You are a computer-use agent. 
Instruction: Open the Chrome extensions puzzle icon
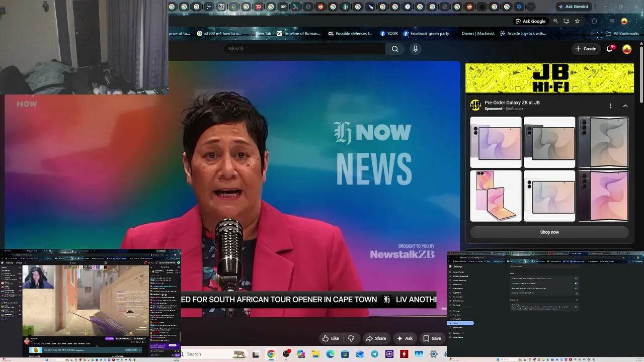tap(594, 21)
